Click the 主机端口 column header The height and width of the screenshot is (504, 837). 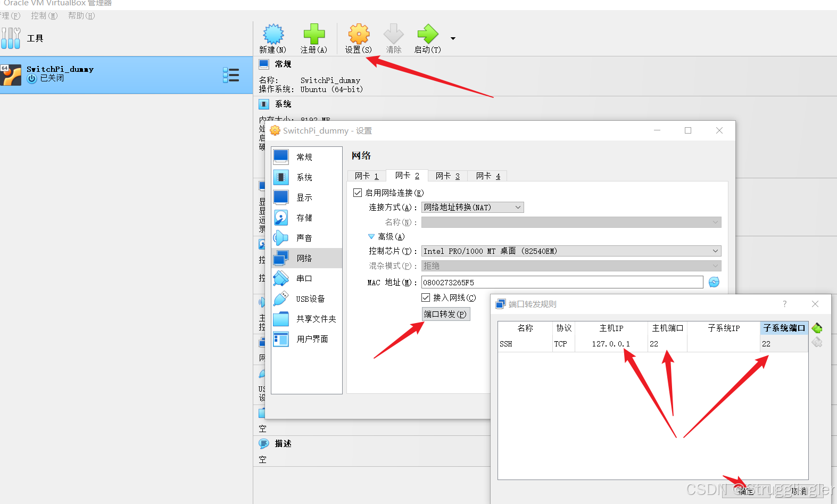click(667, 328)
